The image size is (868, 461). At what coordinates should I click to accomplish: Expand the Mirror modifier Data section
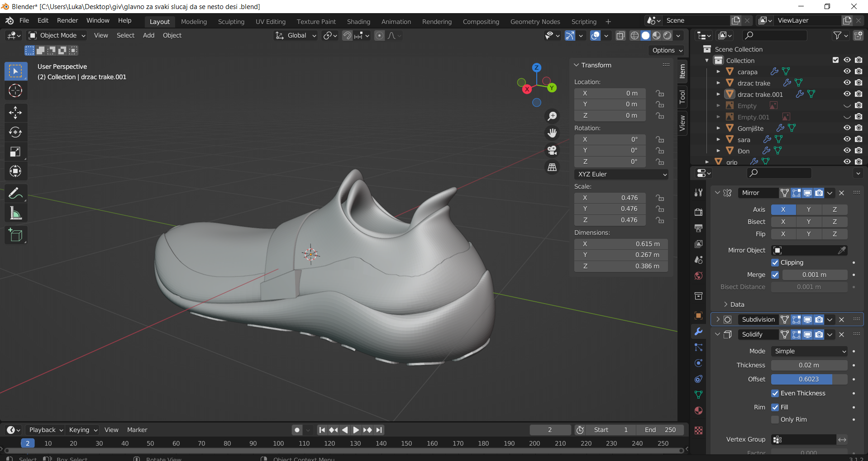pos(726,304)
